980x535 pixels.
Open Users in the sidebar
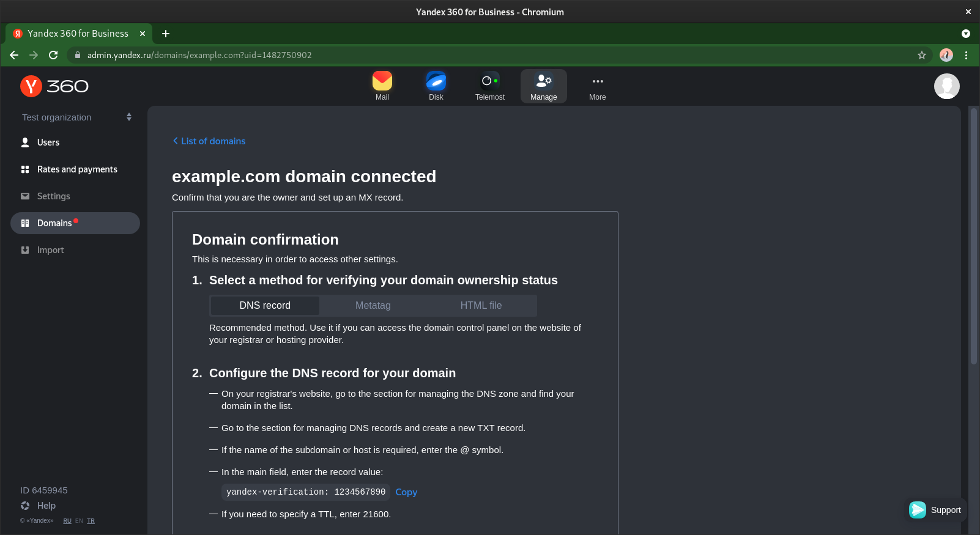pos(75,142)
